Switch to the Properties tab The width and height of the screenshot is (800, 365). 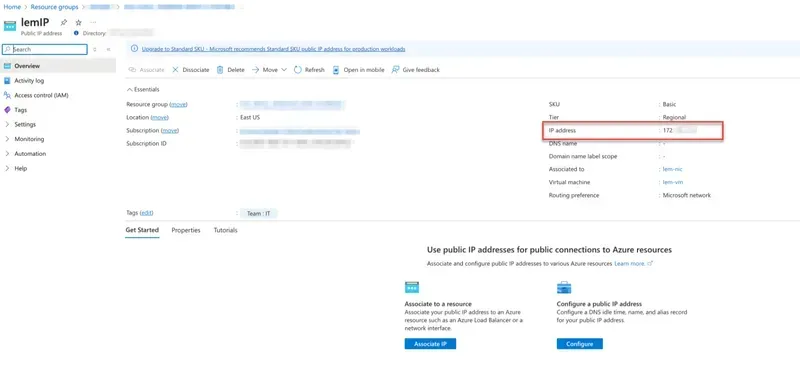click(186, 230)
